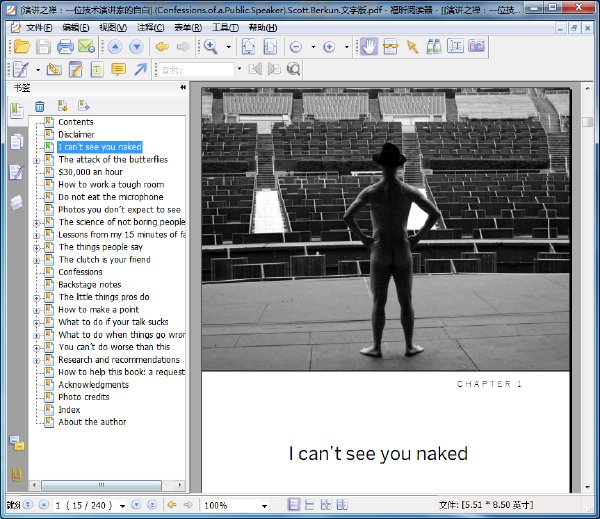This screenshot has height=519, width=600.
Task: Click the '$30,000 an hour' bookmark
Action: (90, 172)
